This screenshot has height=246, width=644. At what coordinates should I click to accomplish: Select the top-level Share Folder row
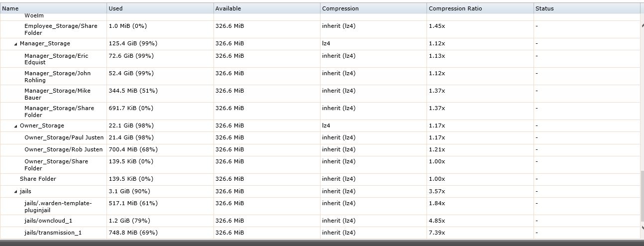[x=320, y=179]
